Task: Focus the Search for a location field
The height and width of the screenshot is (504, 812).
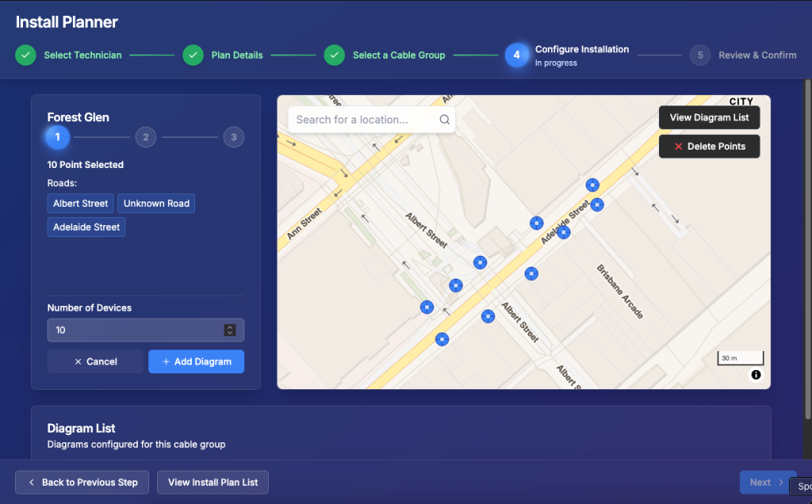Action: click(x=361, y=120)
